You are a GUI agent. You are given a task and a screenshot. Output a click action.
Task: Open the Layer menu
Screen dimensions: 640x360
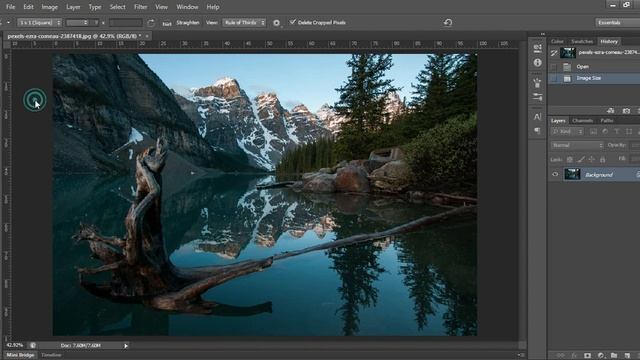click(73, 7)
